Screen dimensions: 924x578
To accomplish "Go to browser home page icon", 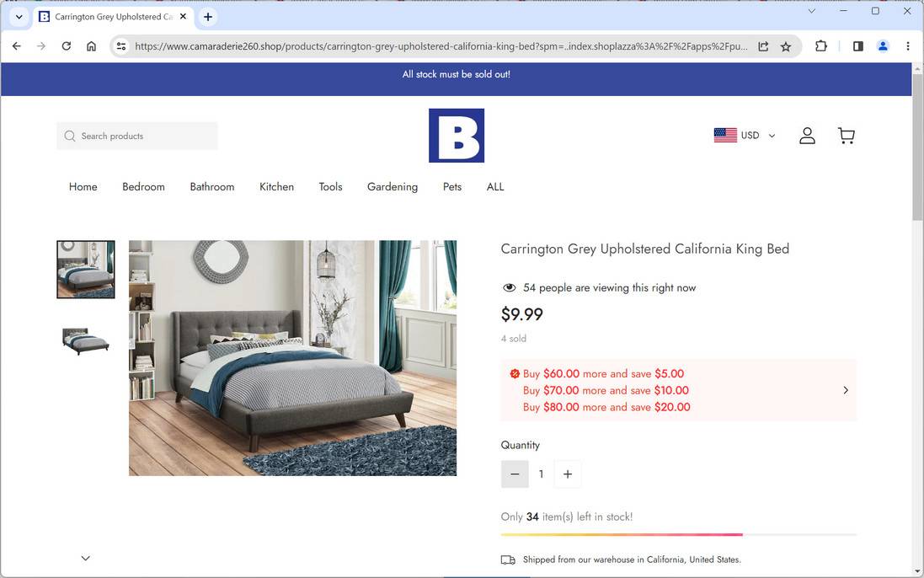I will click(x=91, y=46).
